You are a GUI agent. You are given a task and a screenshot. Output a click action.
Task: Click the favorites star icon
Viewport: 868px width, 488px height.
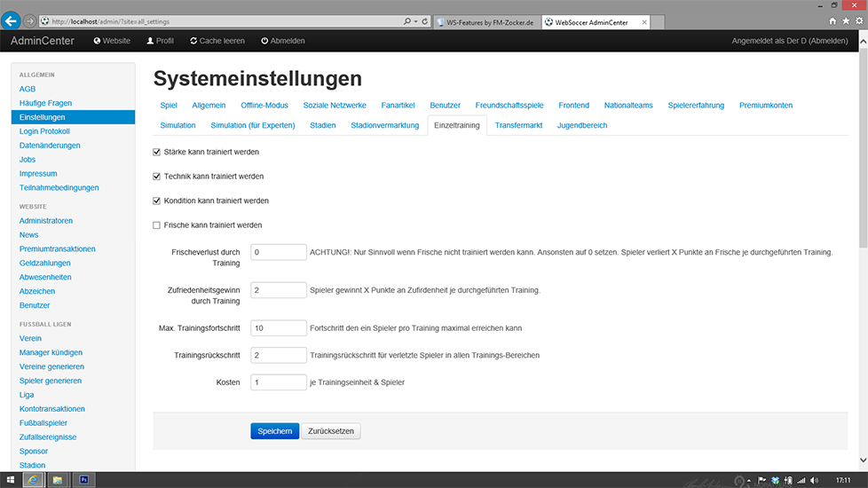pyautogui.click(x=845, y=20)
